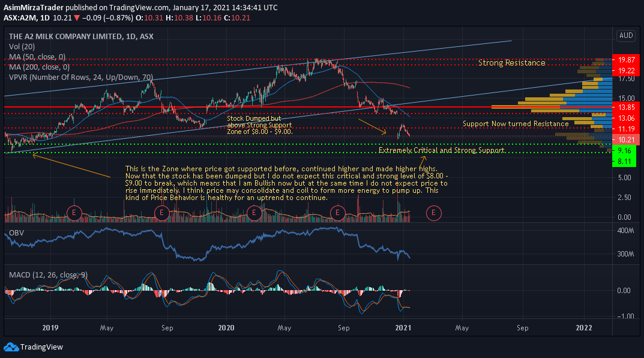This screenshot has width=644, height=358.
Task: Click the 8.11 green price label
Action: [624, 162]
